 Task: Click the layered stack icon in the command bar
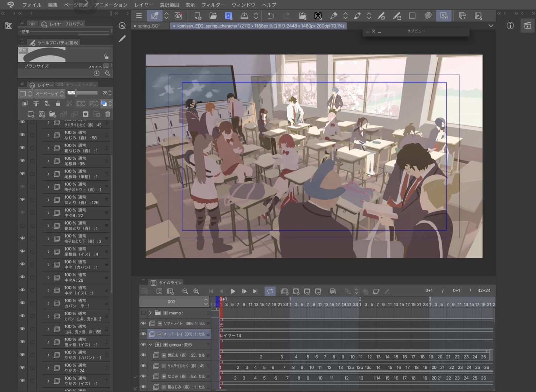click(x=318, y=16)
